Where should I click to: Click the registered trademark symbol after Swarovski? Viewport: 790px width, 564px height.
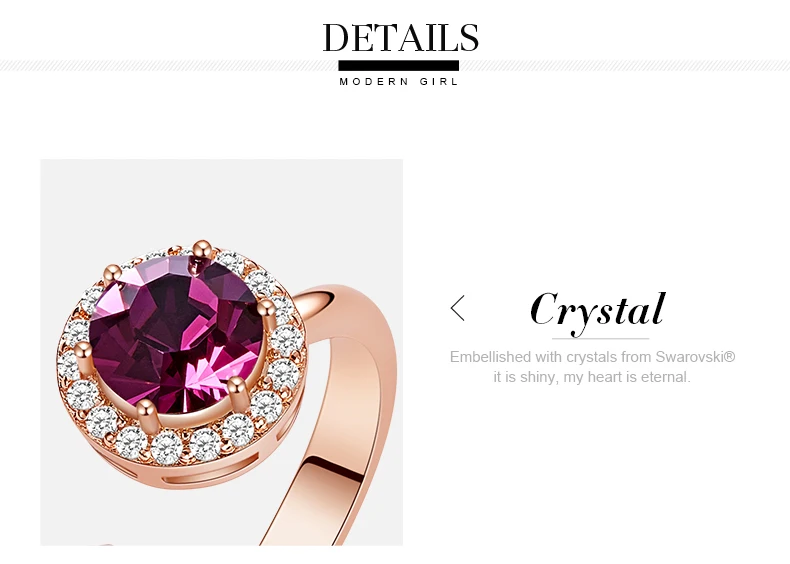pos(730,356)
